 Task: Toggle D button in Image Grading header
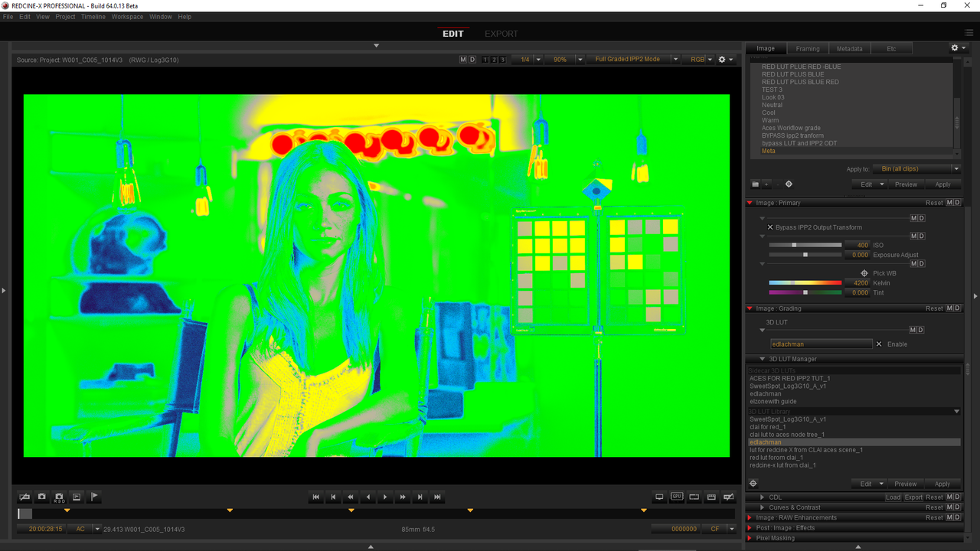pos(957,308)
